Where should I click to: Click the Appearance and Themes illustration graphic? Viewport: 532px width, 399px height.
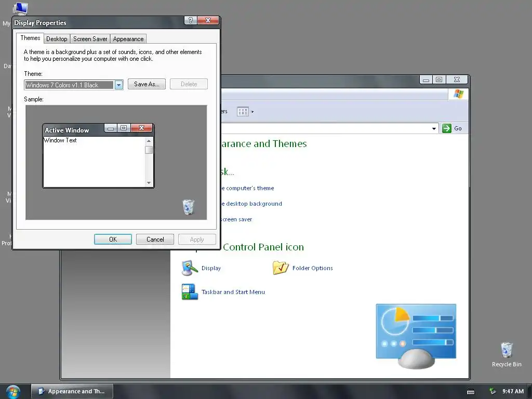[x=416, y=336]
